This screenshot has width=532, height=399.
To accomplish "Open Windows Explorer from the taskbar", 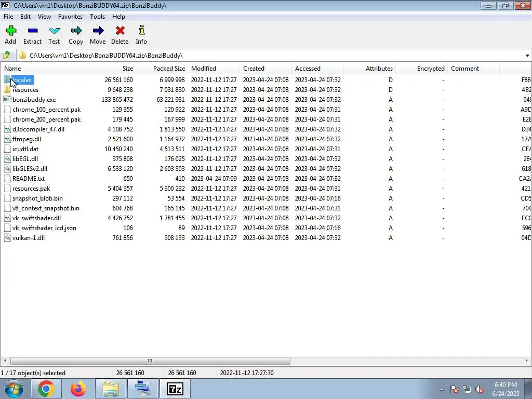I will pos(111,389).
